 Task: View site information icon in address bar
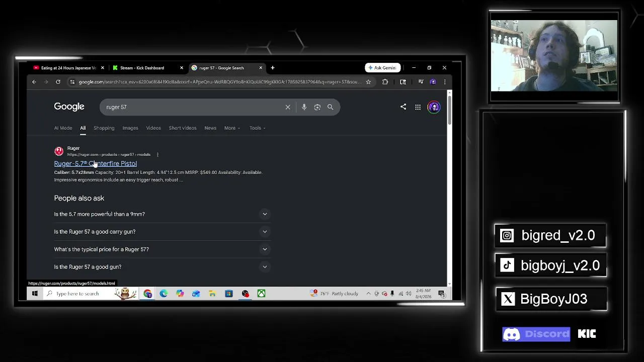[72, 82]
